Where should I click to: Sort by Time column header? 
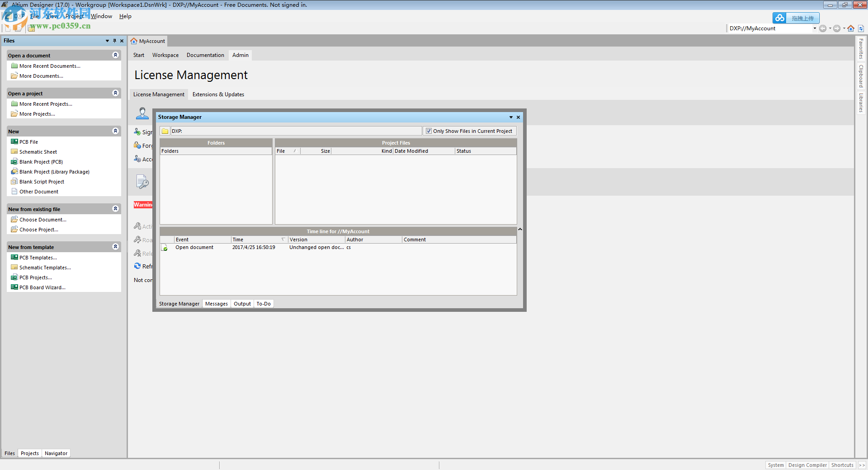[x=259, y=240]
